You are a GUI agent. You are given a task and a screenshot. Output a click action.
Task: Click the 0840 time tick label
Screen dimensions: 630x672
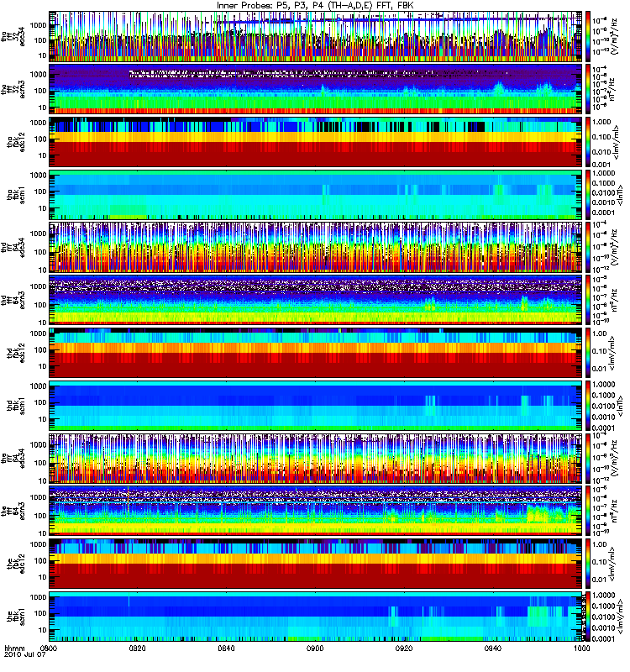pyautogui.click(x=226, y=648)
